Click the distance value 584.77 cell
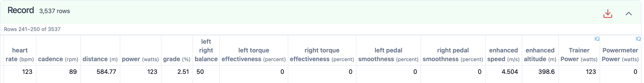 click(x=100, y=72)
